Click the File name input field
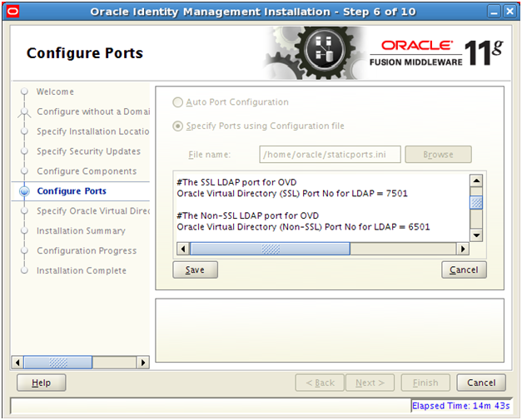This screenshot has width=522, height=420. (330, 155)
